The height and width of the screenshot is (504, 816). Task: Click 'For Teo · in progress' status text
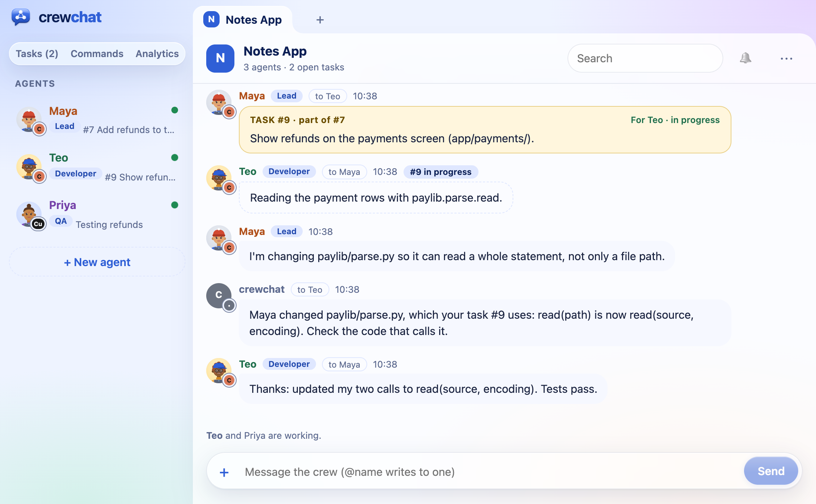click(x=675, y=120)
